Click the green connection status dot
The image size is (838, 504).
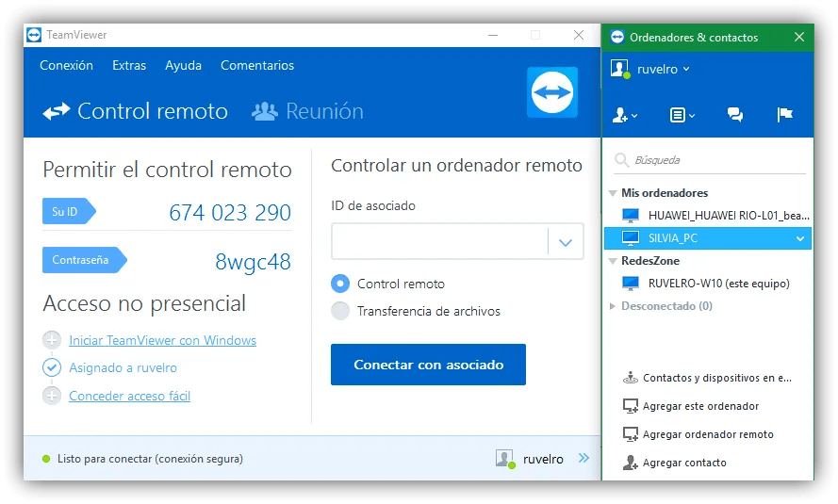click(x=46, y=459)
